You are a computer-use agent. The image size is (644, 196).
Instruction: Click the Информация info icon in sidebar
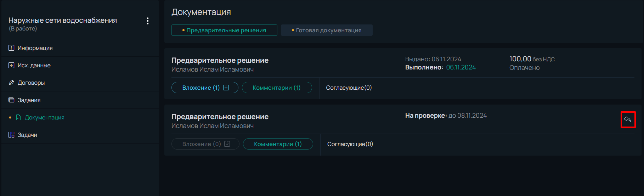click(11, 48)
